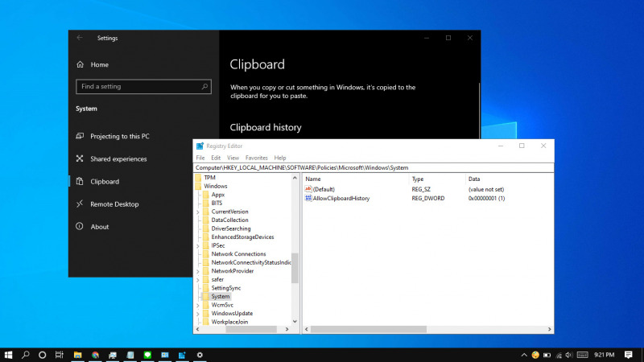644x362 pixels.
Task: Open Google Chrome from the taskbar
Action: [95, 355]
